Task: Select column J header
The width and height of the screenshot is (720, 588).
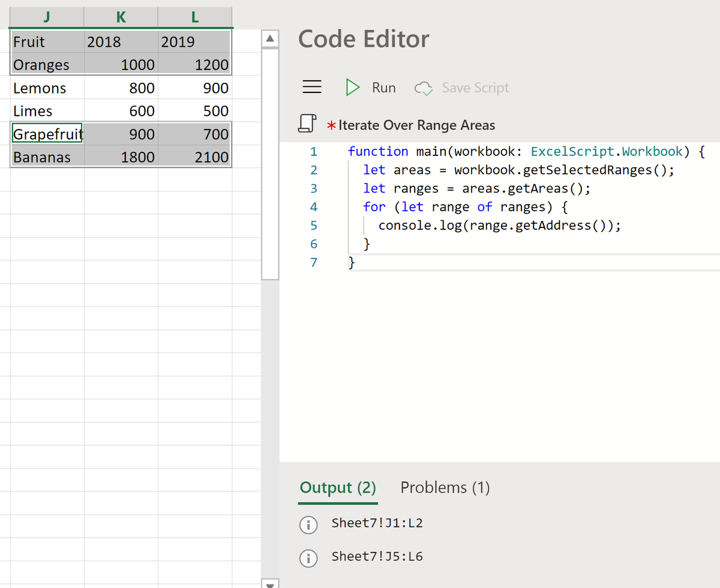Action: pyautogui.click(x=47, y=17)
